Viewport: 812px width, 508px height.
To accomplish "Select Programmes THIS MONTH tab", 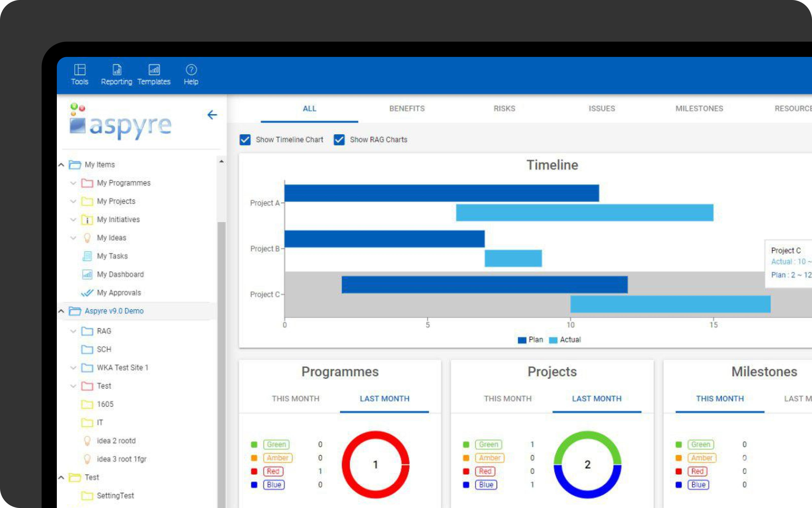I will point(296,399).
